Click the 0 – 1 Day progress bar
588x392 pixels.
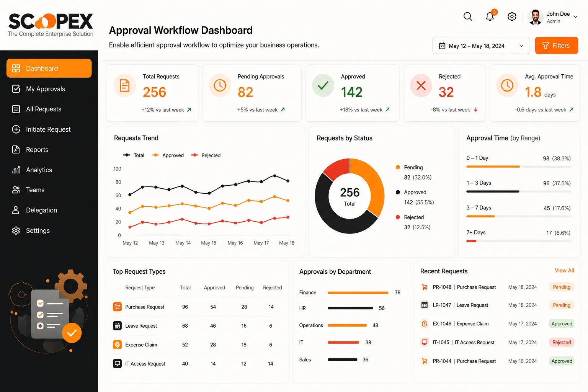tap(519, 167)
